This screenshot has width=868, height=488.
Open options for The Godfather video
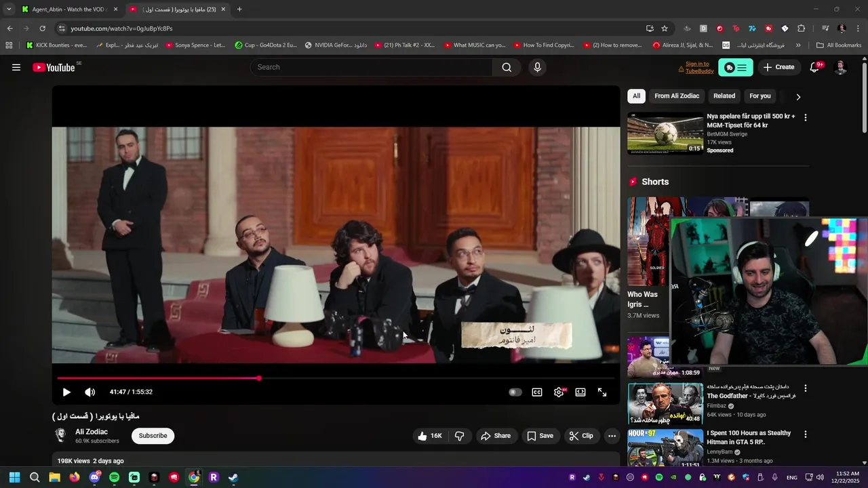pos(806,388)
